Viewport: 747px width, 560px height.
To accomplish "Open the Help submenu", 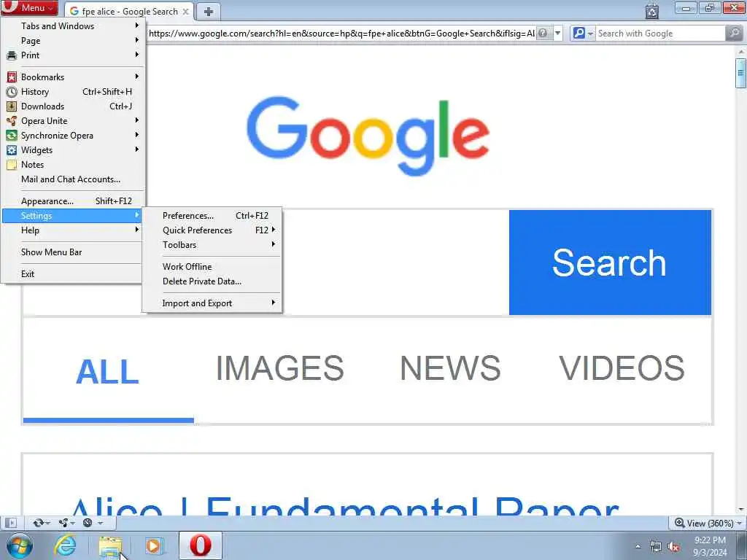I will click(x=73, y=230).
